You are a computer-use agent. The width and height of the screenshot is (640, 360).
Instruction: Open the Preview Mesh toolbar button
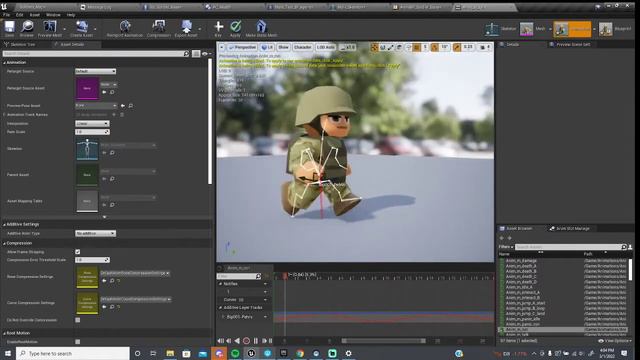pos(50,28)
